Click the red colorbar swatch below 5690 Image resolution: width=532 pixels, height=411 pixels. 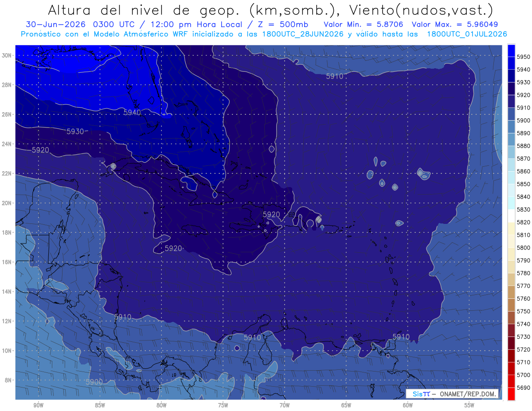click(511, 394)
